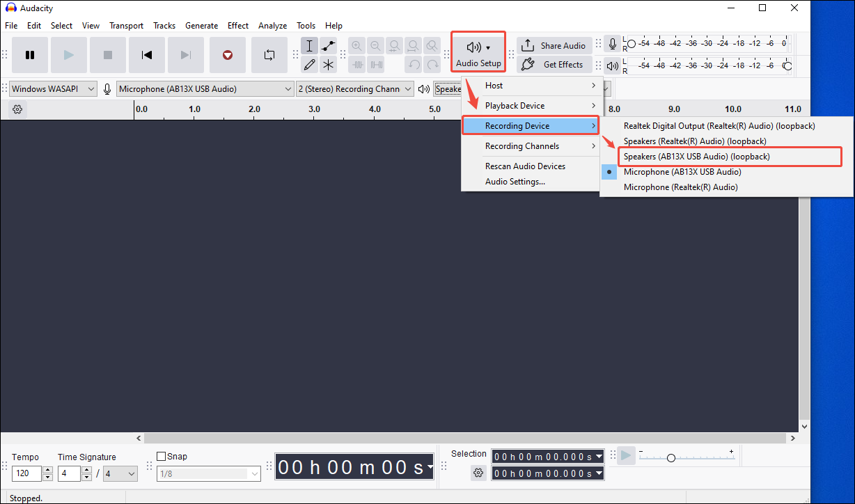Start playback with the Play button
855x504 pixels.
click(69, 55)
